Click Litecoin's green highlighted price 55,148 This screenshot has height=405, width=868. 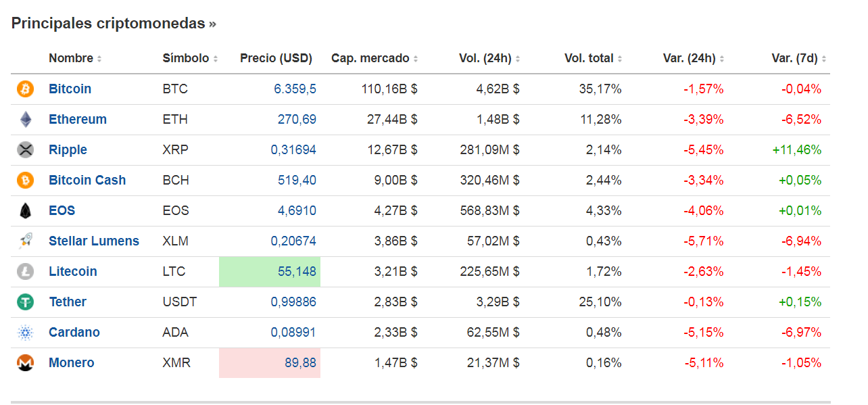click(x=297, y=272)
